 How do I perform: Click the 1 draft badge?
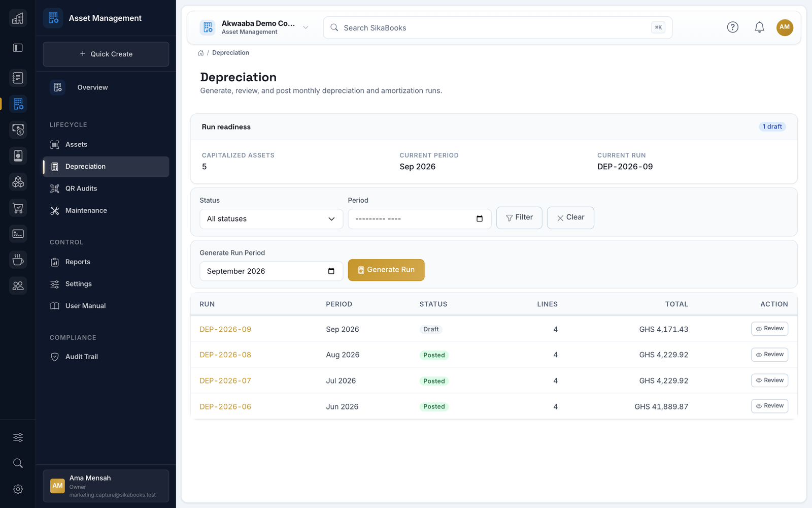click(x=772, y=127)
